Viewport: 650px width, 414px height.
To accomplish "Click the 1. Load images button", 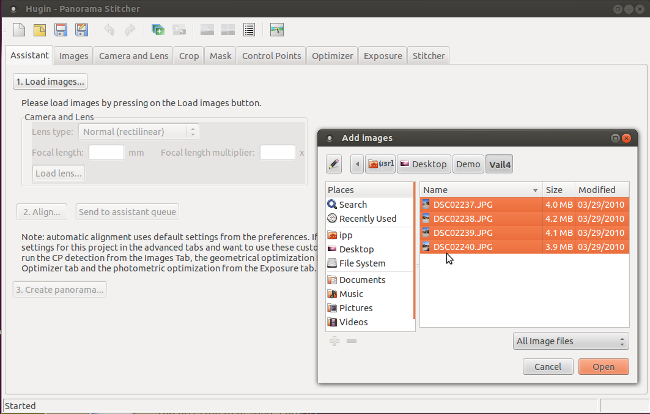I will (x=50, y=82).
